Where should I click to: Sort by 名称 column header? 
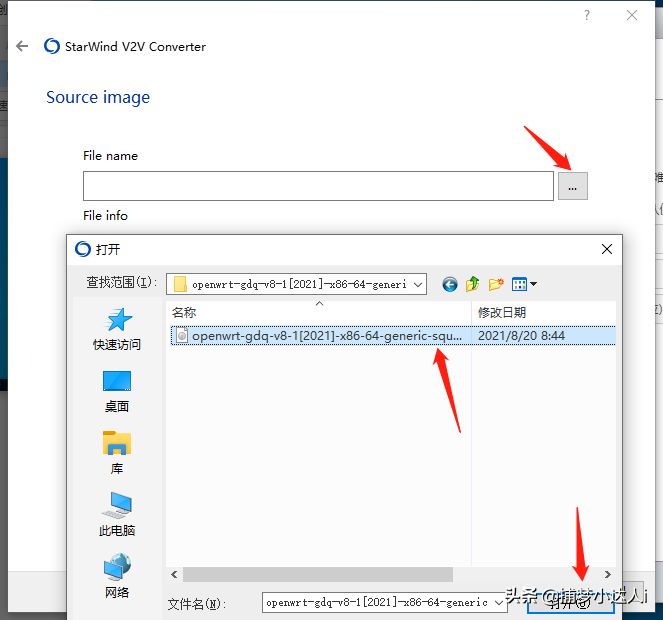point(319,313)
